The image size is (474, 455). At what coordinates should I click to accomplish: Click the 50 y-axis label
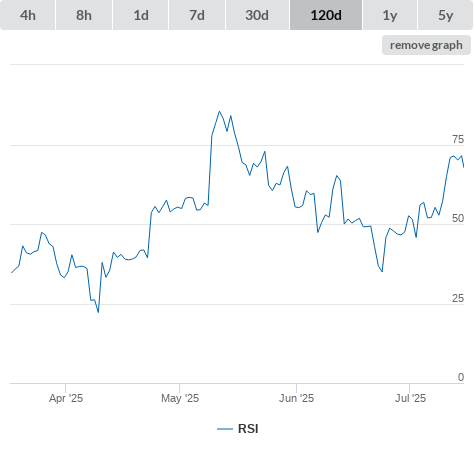(458, 218)
